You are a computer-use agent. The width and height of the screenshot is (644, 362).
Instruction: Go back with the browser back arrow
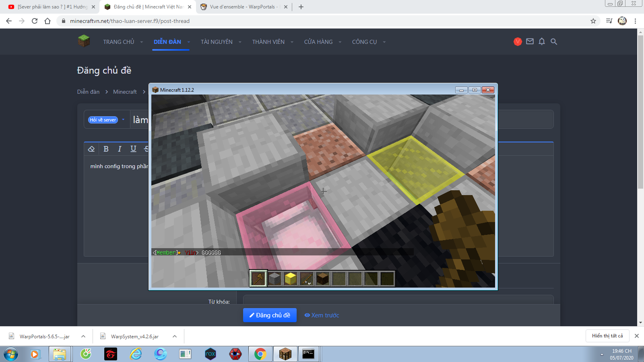coord(9,21)
